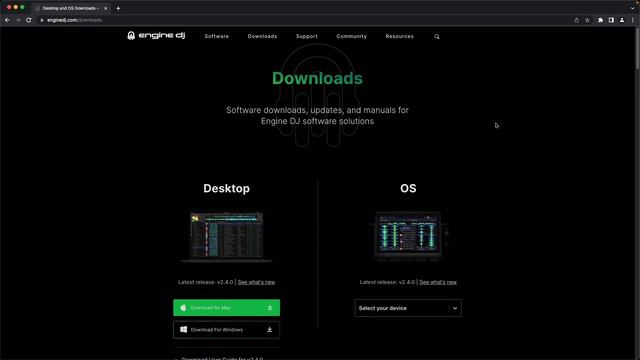Open the browser profile icon
Viewport: 640px width, 360px height.
click(622, 20)
